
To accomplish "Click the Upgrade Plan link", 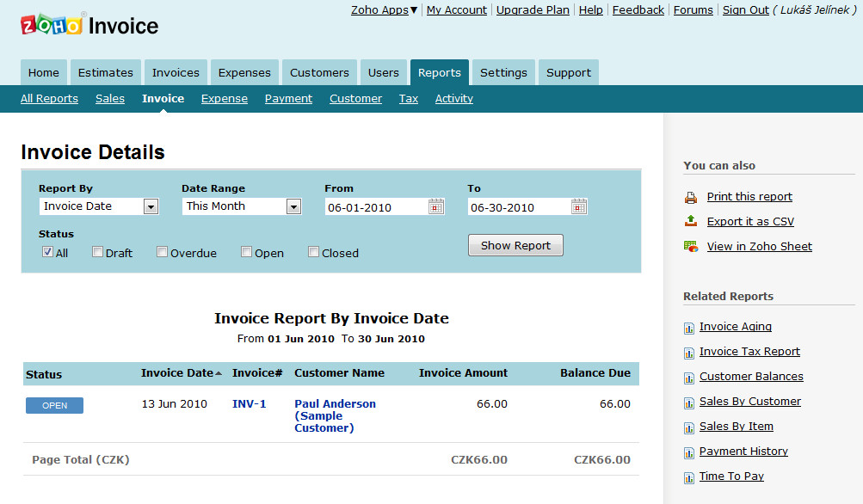I will coord(533,10).
